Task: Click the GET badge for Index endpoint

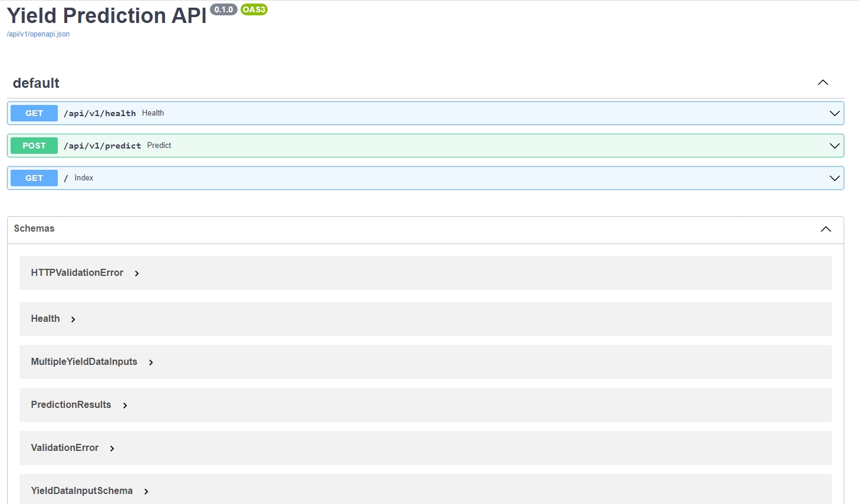Action: (x=34, y=178)
